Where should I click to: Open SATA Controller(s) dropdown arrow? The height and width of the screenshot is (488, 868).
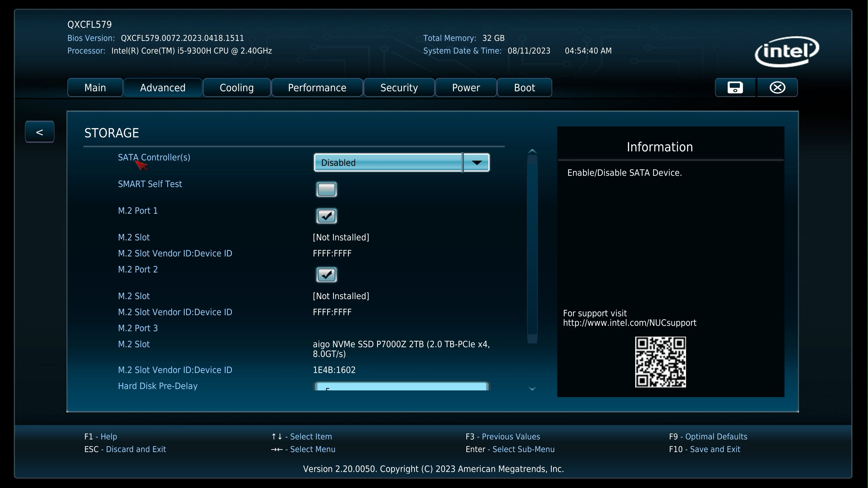coord(476,163)
